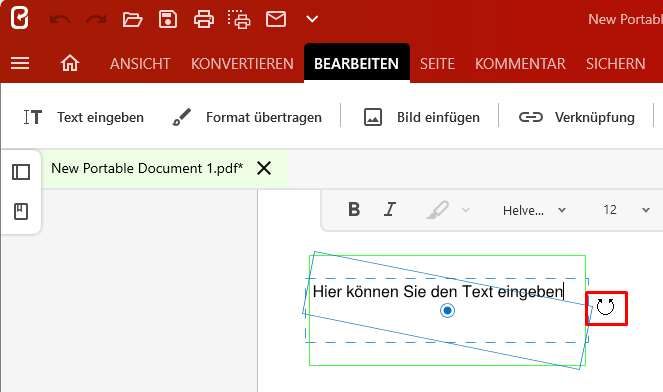663x392 pixels.
Task: Select the BEARBEITEN tab
Action: [356, 63]
